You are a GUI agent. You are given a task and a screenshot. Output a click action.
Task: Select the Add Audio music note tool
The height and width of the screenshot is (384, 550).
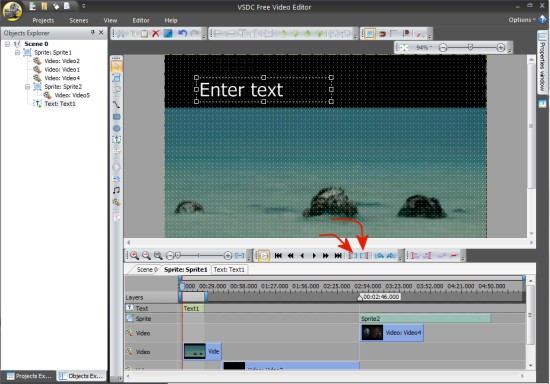[x=116, y=190]
